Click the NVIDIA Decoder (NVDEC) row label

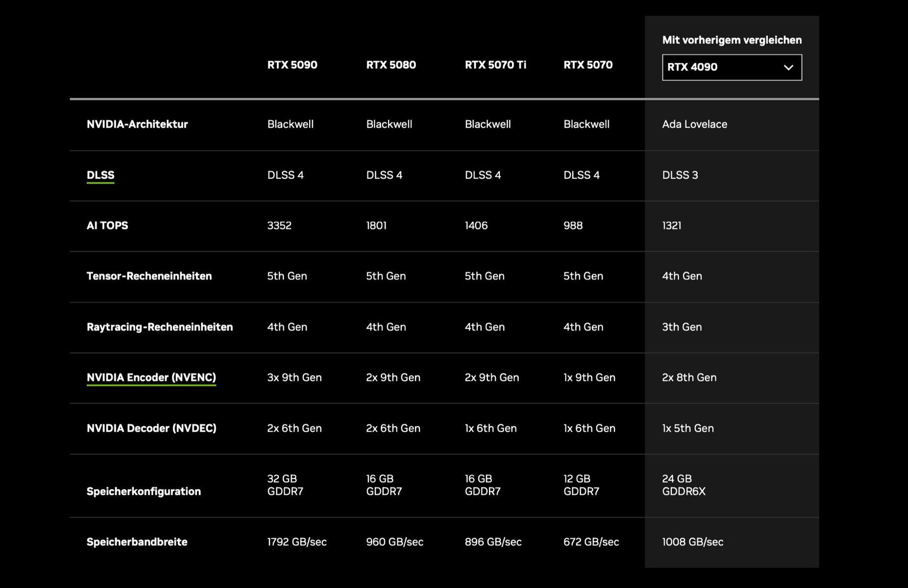151,428
